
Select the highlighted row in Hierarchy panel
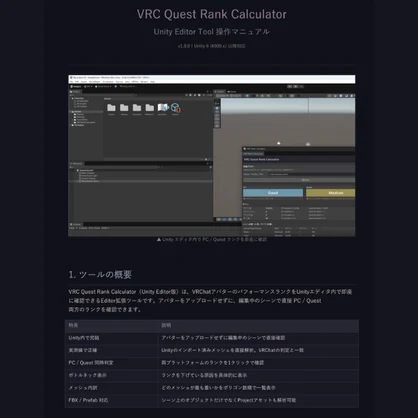click(140, 181)
